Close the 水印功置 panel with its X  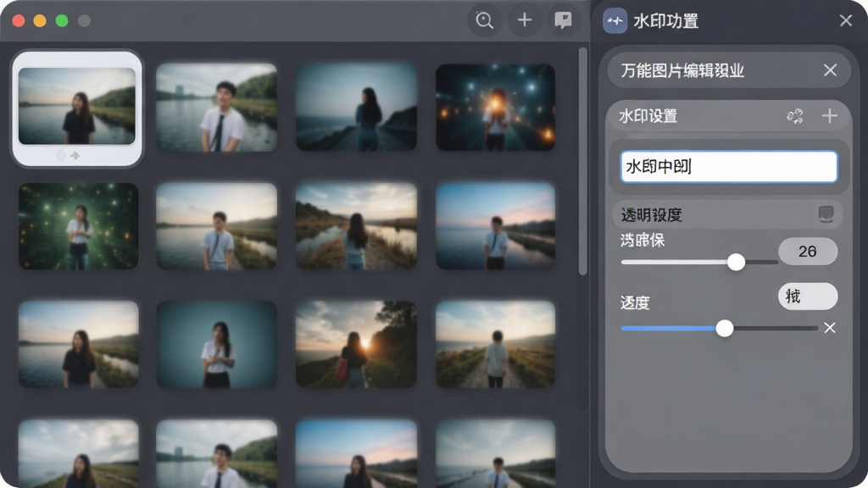845,21
